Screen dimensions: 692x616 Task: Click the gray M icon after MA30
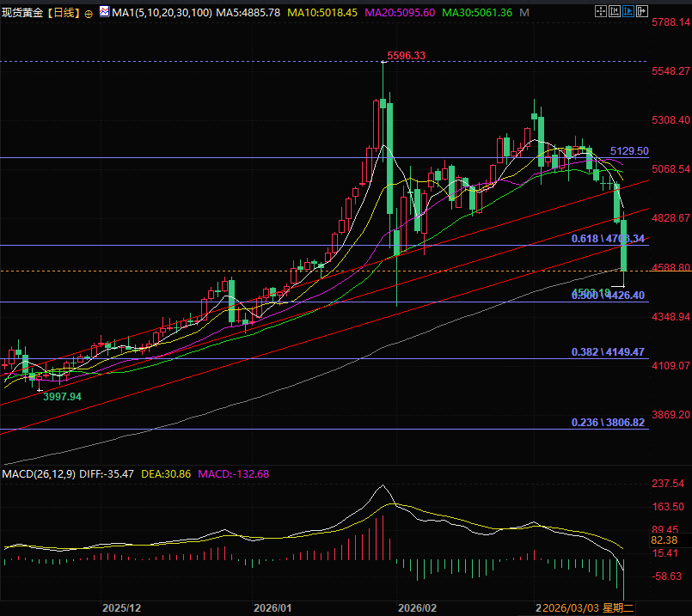(x=524, y=13)
